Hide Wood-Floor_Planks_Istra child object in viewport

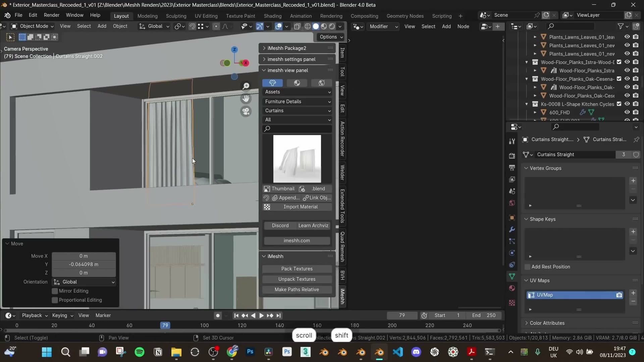pyautogui.click(x=627, y=70)
